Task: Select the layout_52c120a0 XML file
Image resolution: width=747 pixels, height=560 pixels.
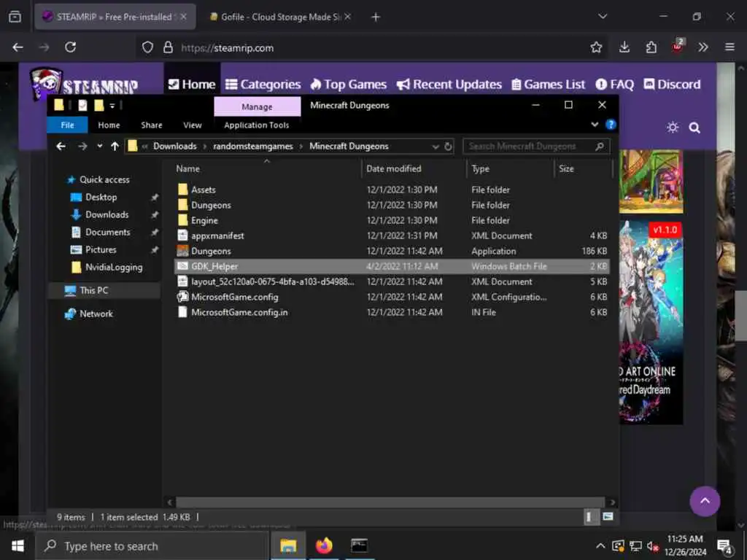Action: (x=392, y=281)
